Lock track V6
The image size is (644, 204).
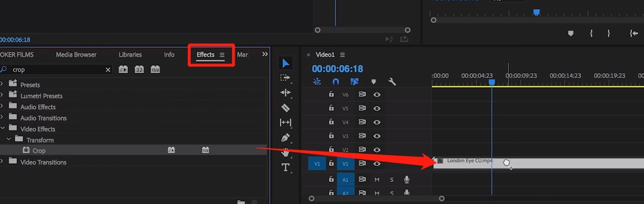tap(331, 94)
